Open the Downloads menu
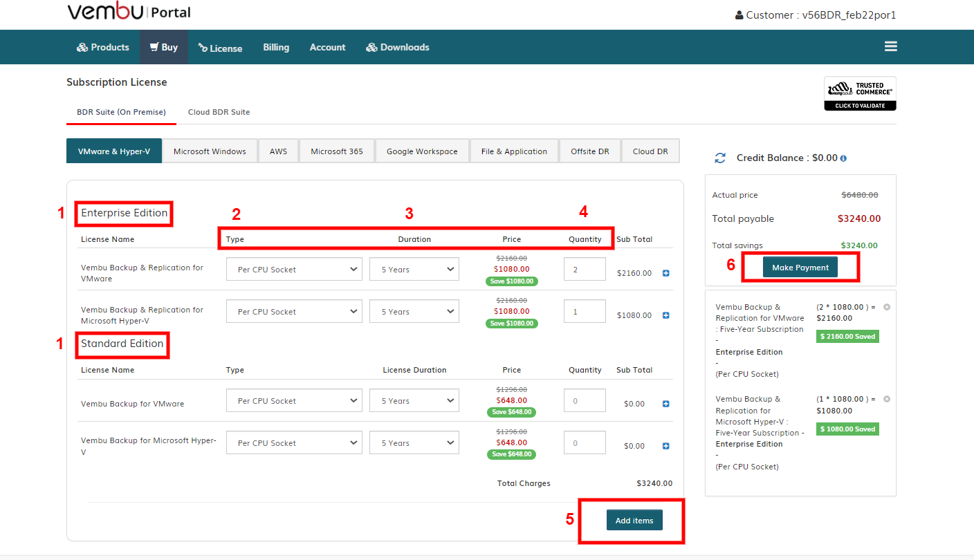This screenshot has height=560, width=974. tap(398, 47)
